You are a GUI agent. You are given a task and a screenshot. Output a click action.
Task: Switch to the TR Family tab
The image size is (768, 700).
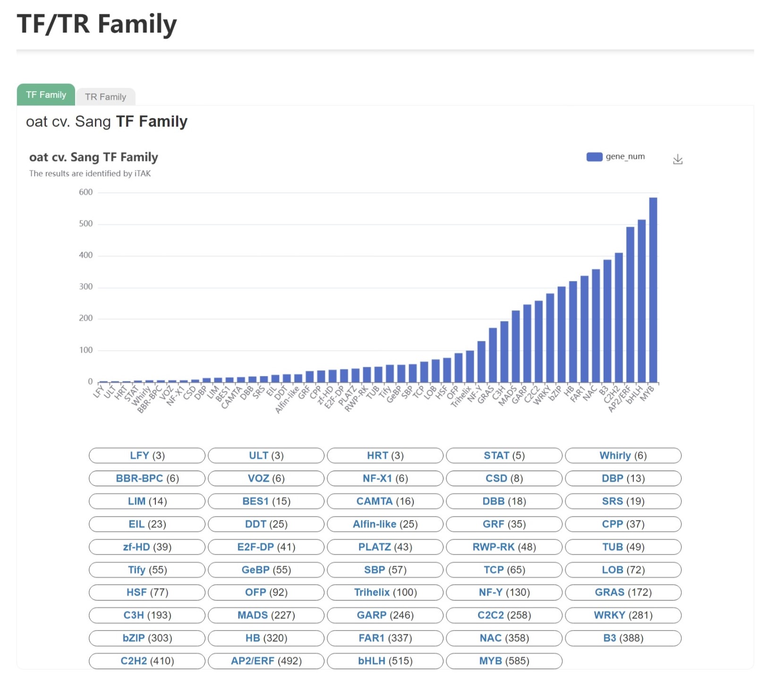[x=105, y=97]
